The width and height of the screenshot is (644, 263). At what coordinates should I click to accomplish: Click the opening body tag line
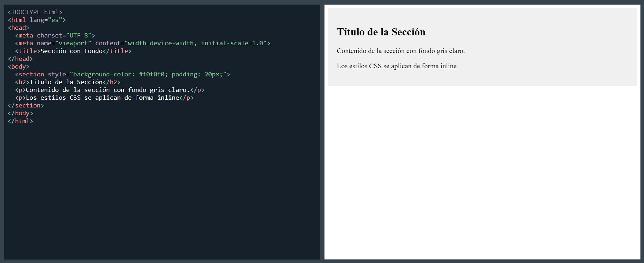point(19,66)
